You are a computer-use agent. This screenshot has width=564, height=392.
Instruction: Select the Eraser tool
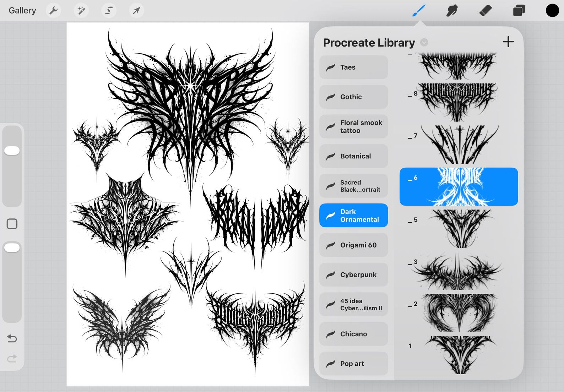coord(485,11)
